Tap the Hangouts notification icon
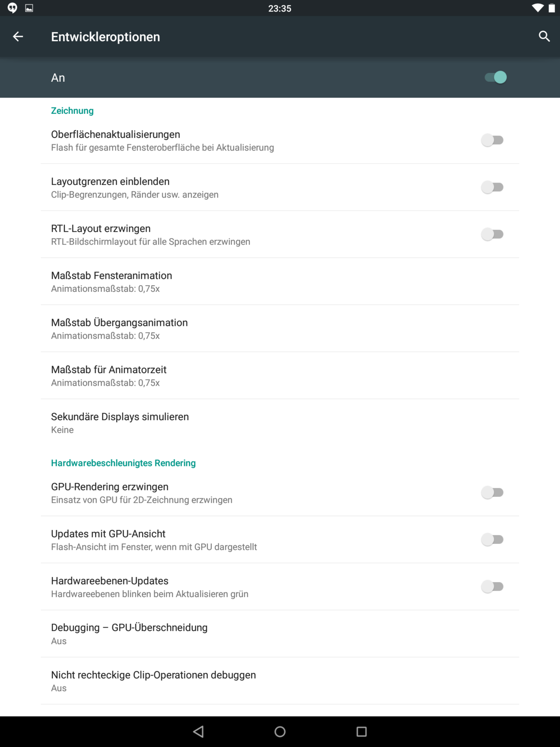 click(13, 8)
